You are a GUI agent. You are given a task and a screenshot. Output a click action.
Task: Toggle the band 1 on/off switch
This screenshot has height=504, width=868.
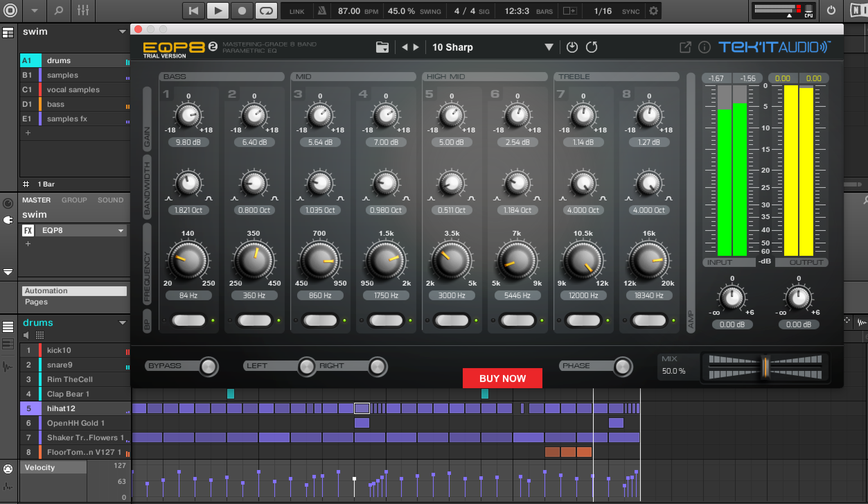tap(188, 320)
